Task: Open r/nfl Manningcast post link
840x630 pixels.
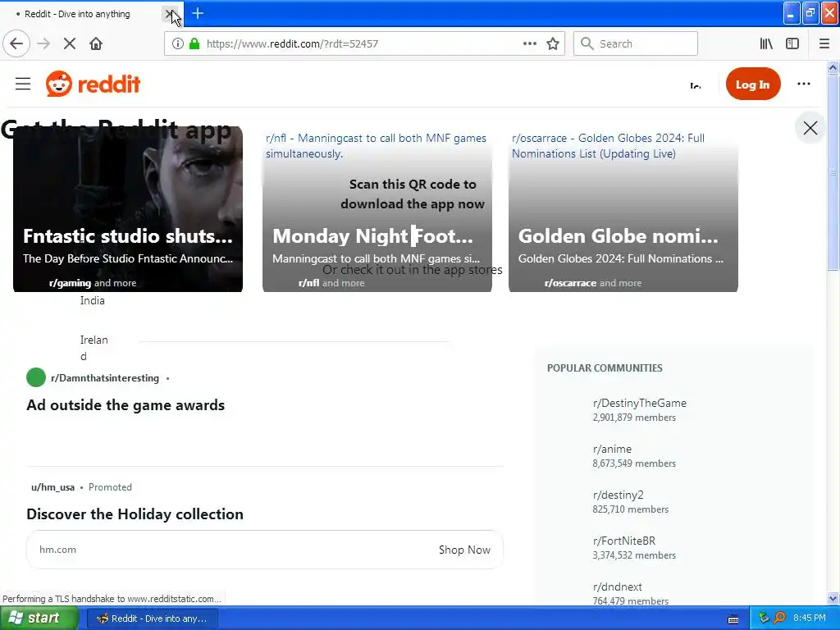Action: (x=376, y=146)
